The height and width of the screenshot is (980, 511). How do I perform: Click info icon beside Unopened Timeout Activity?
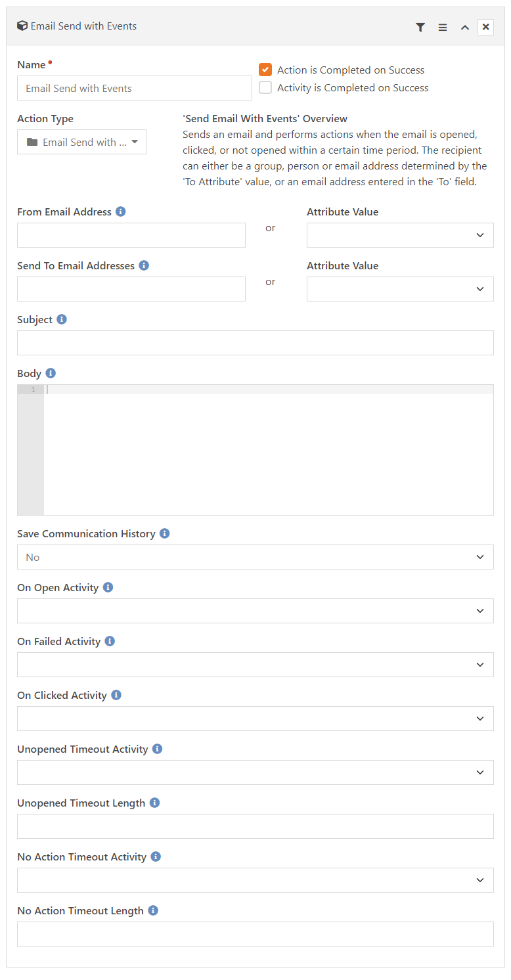157,749
